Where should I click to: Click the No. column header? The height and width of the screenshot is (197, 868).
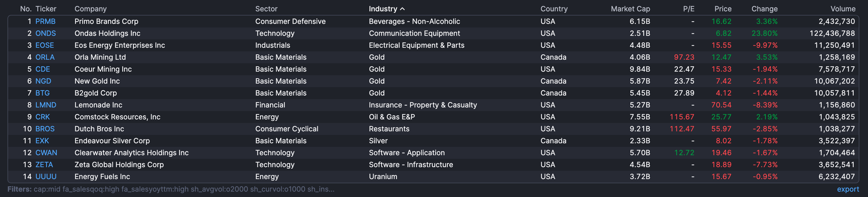click(26, 9)
